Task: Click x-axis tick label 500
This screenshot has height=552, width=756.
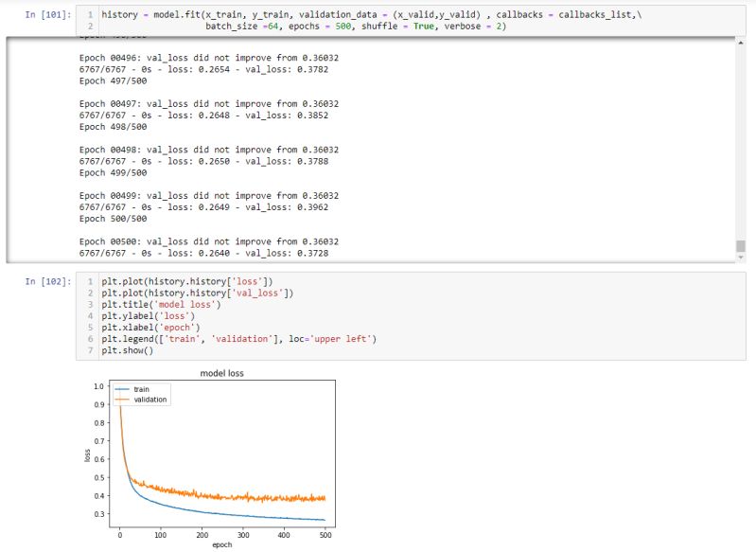Action: click(x=325, y=535)
